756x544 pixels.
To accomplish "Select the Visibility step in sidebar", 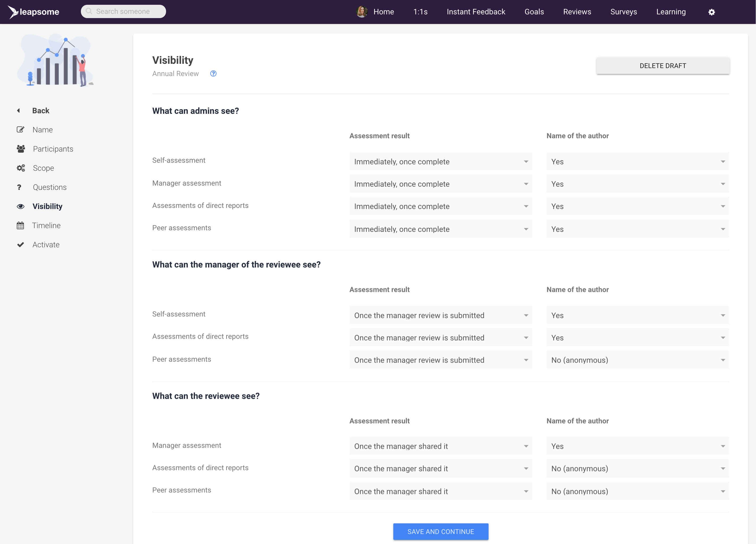I will coord(47,206).
